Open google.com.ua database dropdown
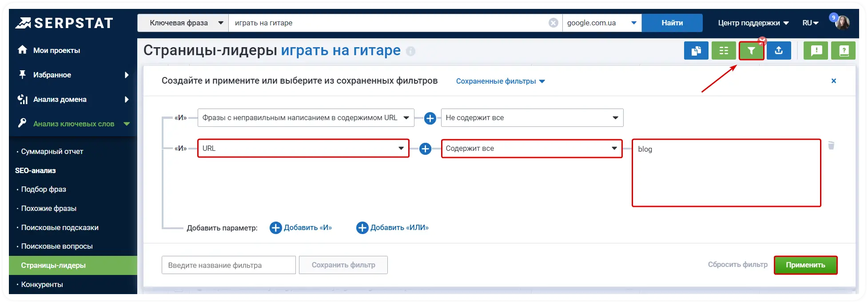Image resolution: width=868 pixels, height=303 pixels. coord(602,23)
